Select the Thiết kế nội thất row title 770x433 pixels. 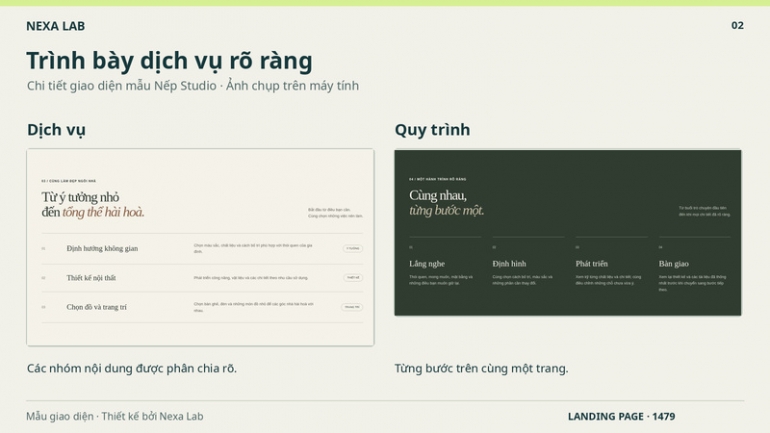pos(91,278)
